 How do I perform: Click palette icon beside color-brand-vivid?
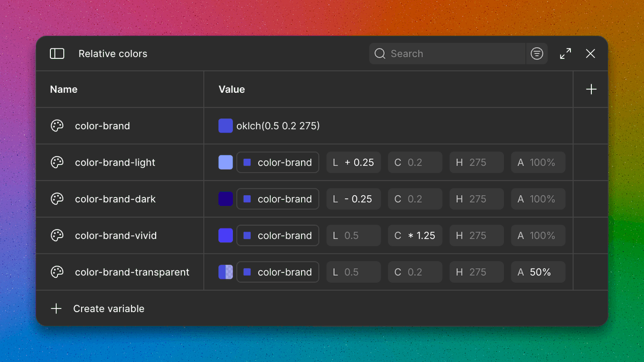(x=57, y=235)
